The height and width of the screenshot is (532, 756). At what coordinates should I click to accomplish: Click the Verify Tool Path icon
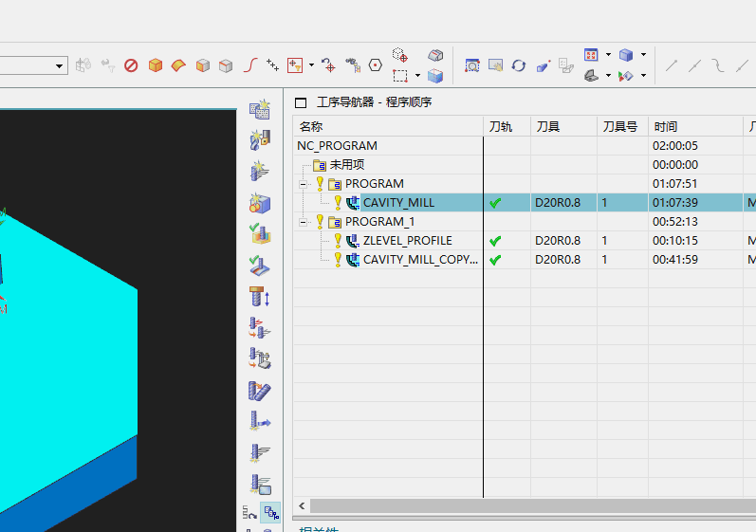[260, 233]
